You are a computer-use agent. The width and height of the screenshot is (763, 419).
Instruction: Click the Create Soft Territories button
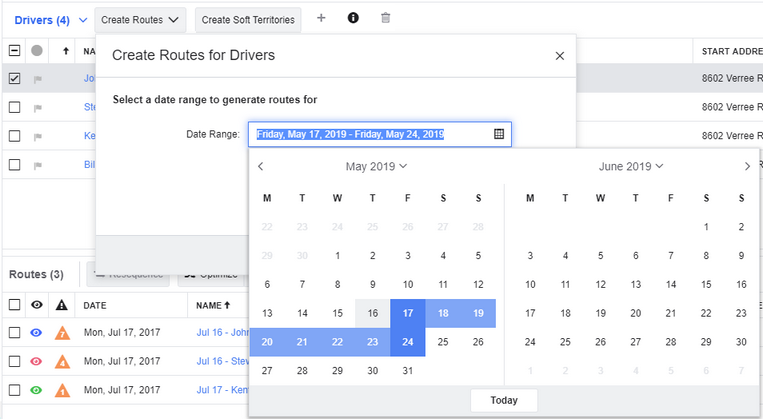tap(248, 20)
